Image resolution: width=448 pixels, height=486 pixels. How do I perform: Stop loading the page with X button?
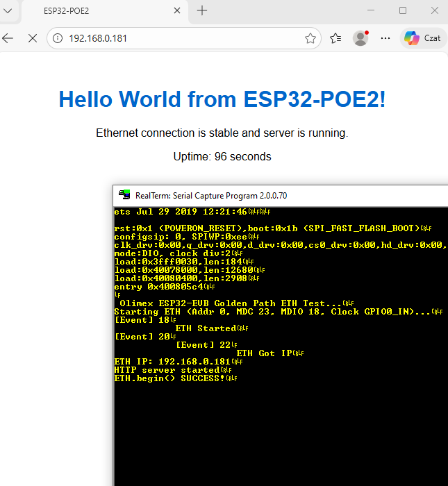[33, 38]
